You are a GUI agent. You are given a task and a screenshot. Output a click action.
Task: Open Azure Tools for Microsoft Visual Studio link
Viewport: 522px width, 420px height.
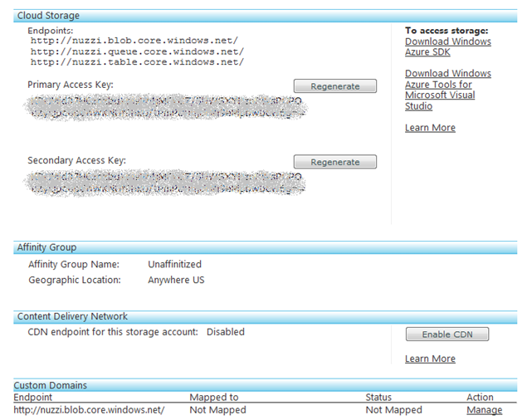448,90
